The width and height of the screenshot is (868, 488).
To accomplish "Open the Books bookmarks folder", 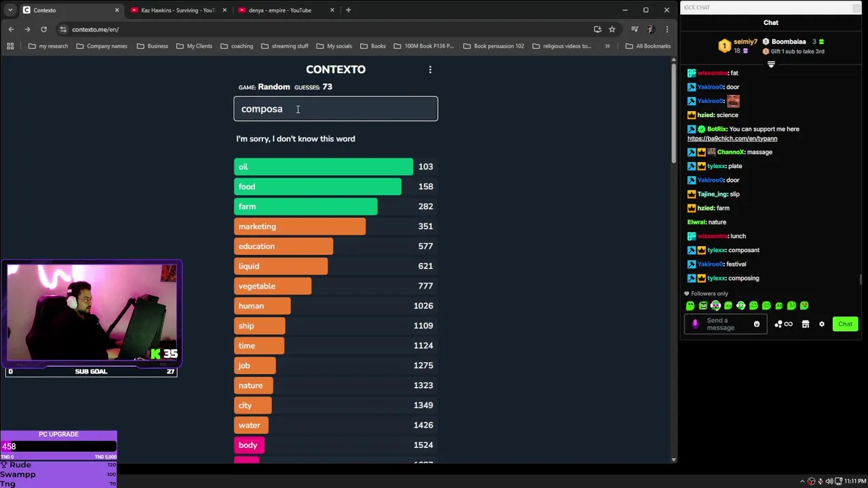I will coord(372,46).
